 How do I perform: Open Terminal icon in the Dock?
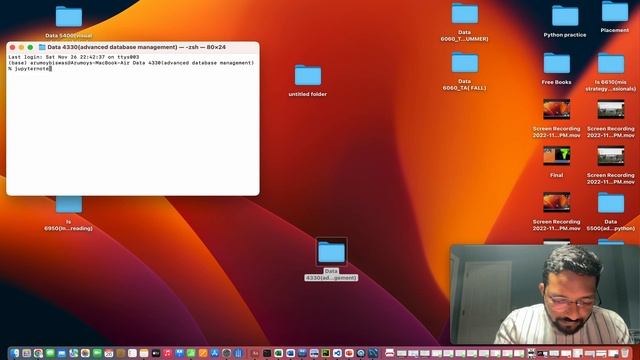point(267,353)
